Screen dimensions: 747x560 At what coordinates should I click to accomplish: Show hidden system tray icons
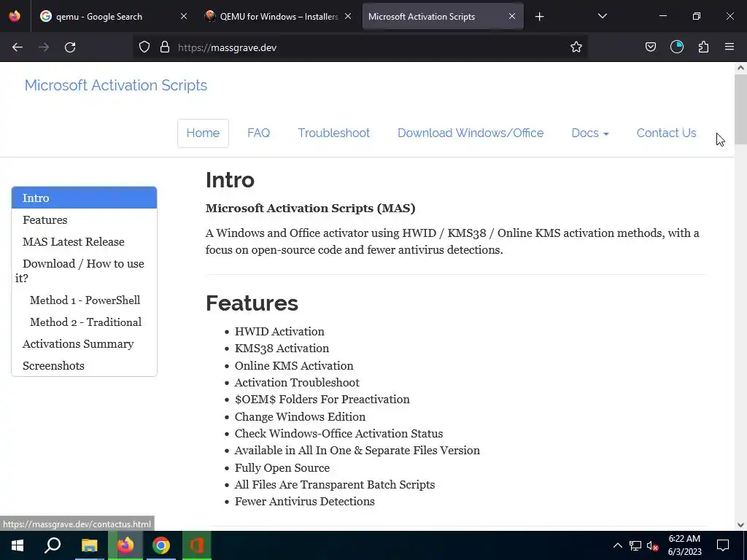pyautogui.click(x=617, y=545)
